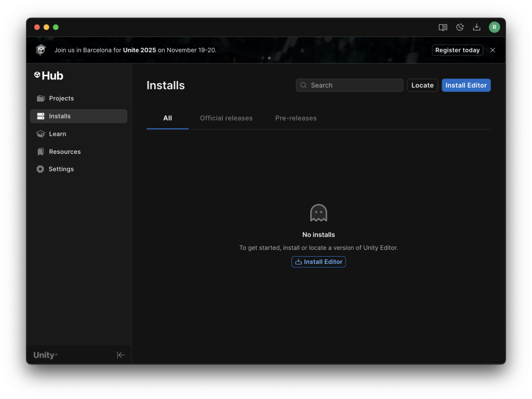Viewport: 532px width, 399px height.
Task: Open the downloads tray icon
Action: coord(477,27)
